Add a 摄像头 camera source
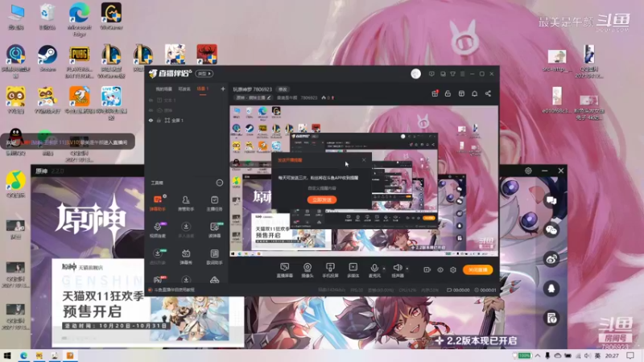Image resolution: width=644 pixels, height=362 pixels. point(308,270)
